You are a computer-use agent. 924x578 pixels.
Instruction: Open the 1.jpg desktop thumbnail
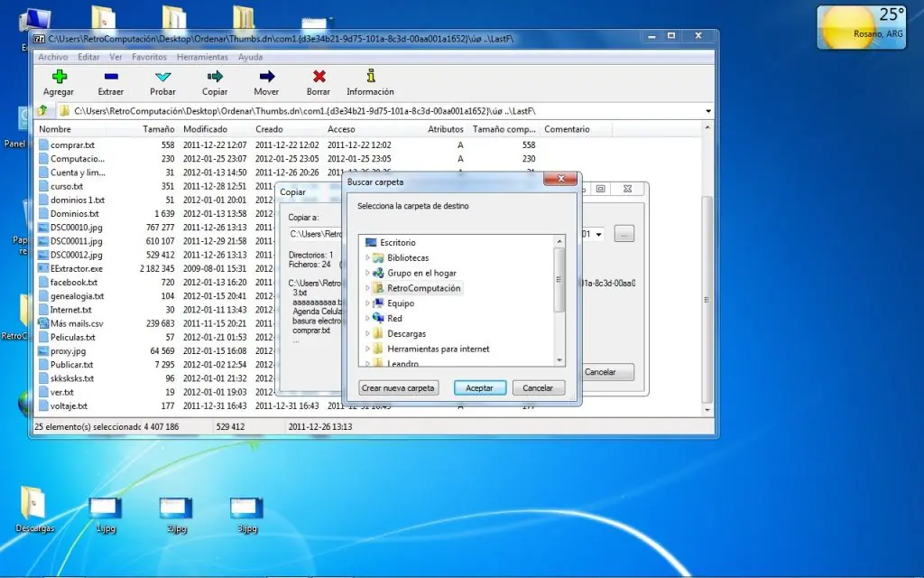click(x=105, y=508)
